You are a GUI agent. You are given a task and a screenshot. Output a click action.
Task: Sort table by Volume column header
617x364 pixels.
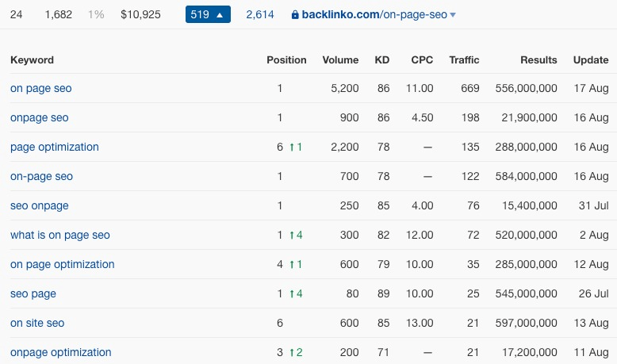(x=340, y=59)
